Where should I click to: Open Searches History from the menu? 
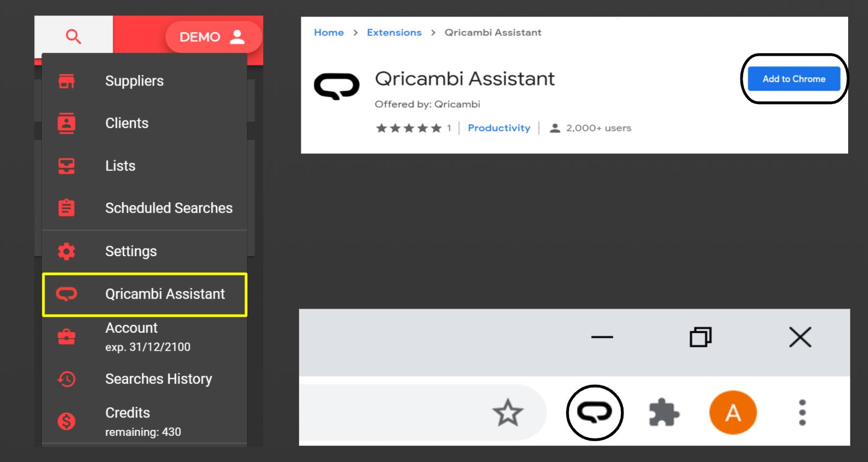click(144, 379)
